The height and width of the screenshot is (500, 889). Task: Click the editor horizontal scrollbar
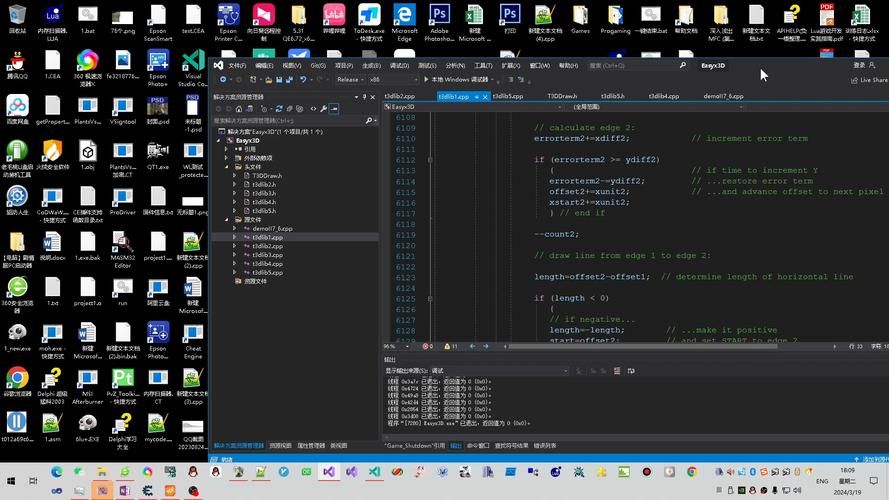[x=642, y=346]
